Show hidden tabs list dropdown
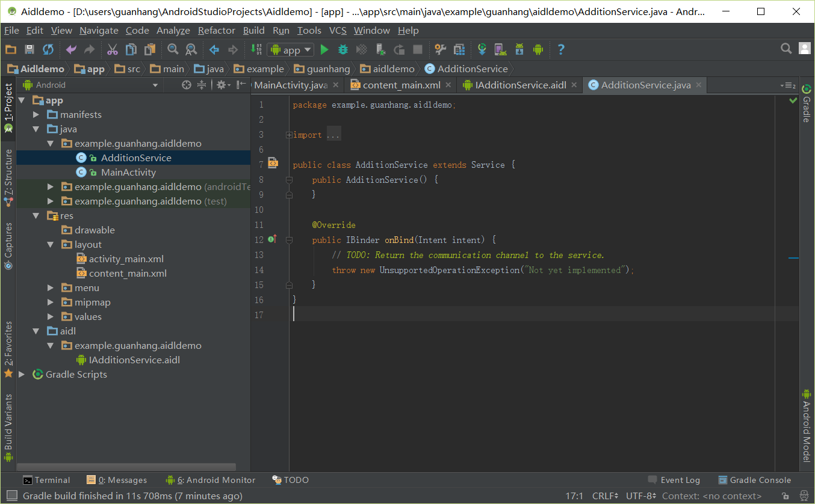815x504 pixels. pyautogui.click(x=787, y=85)
